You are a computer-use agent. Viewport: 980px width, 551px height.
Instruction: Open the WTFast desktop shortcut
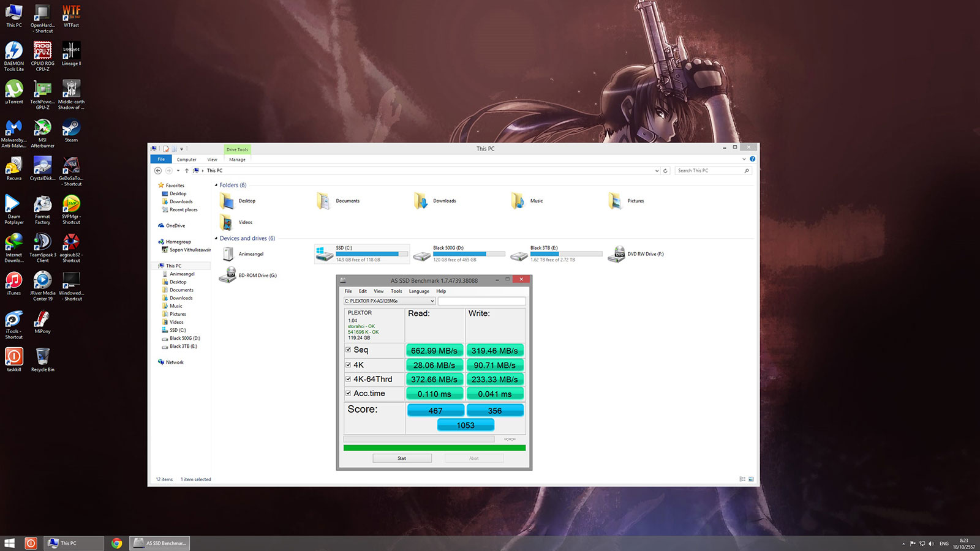[71, 16]
